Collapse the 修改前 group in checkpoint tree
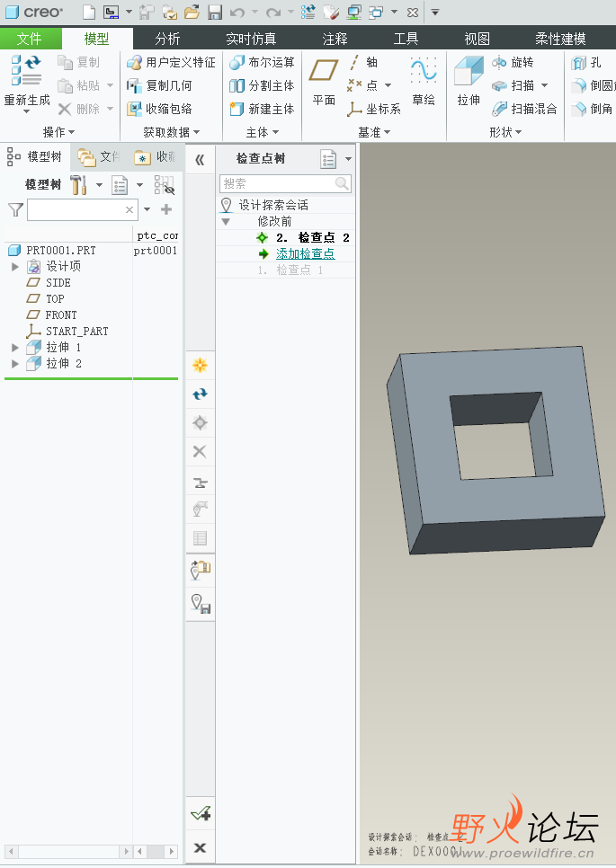Screen dimensions: 616x868 pos(226,221)
